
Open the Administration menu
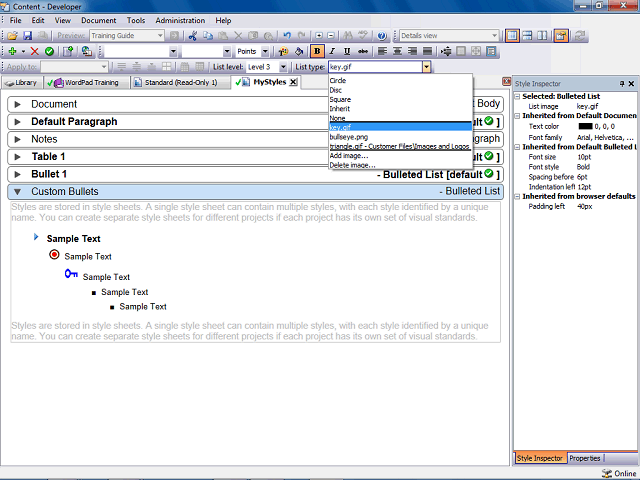pos(180,20)
